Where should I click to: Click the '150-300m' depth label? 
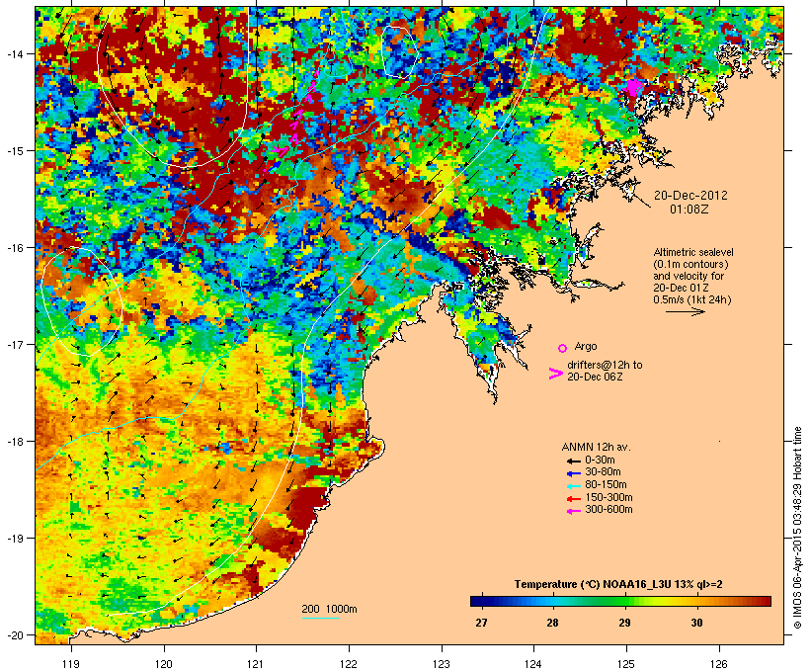(608, 498)
